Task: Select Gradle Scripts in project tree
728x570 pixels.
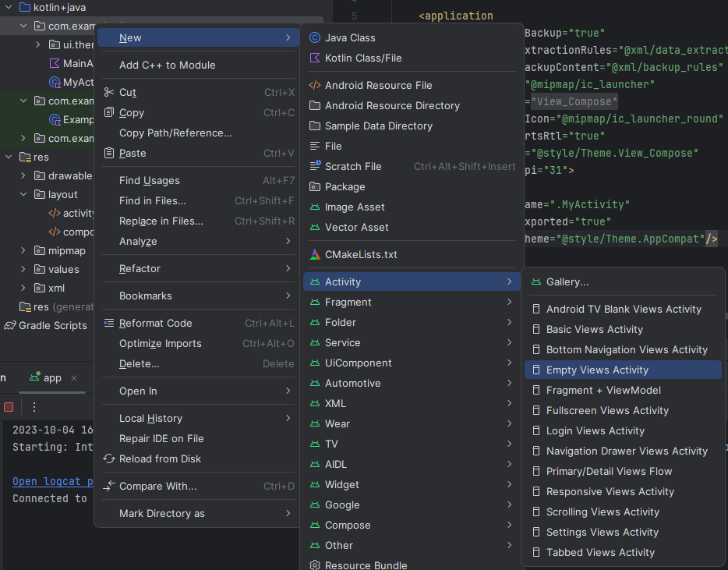Action: (x=52, y=325)
